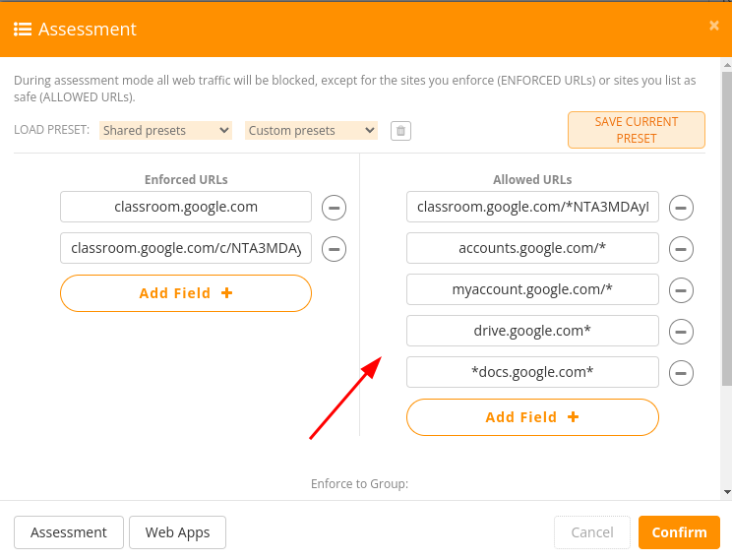The image size is (732, 560).
Task: Remove allowed URL drive.google.com*
Action: [681, 332]
